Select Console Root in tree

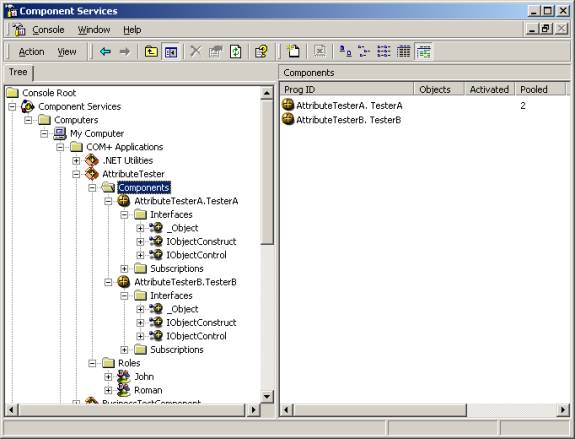[x=49, y=93]
